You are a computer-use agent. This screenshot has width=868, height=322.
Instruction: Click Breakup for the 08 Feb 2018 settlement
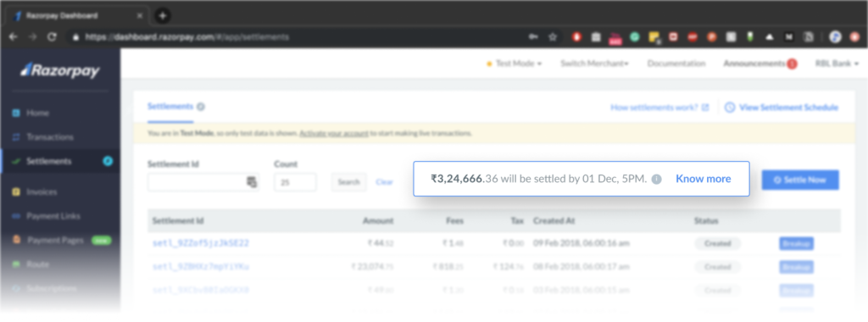(796, 267)
